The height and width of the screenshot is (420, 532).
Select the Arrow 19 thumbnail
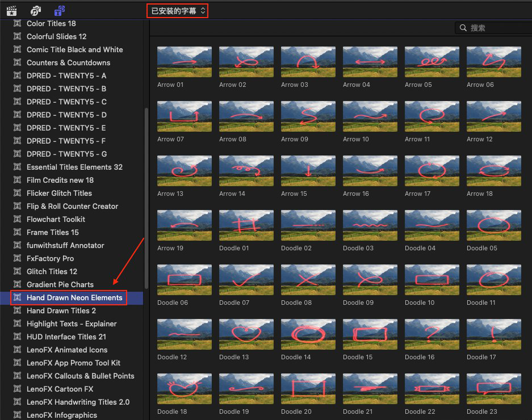click(x=184, y=225)
